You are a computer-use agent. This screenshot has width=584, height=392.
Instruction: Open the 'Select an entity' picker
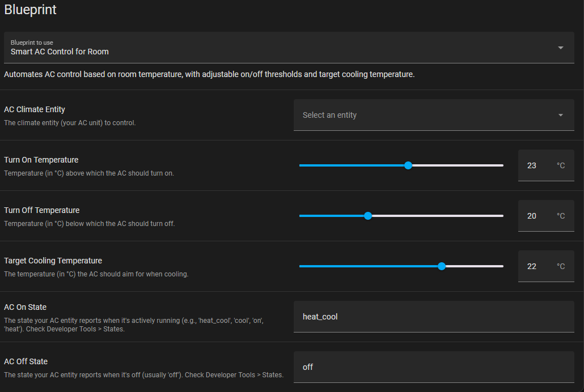click(425, 115)
